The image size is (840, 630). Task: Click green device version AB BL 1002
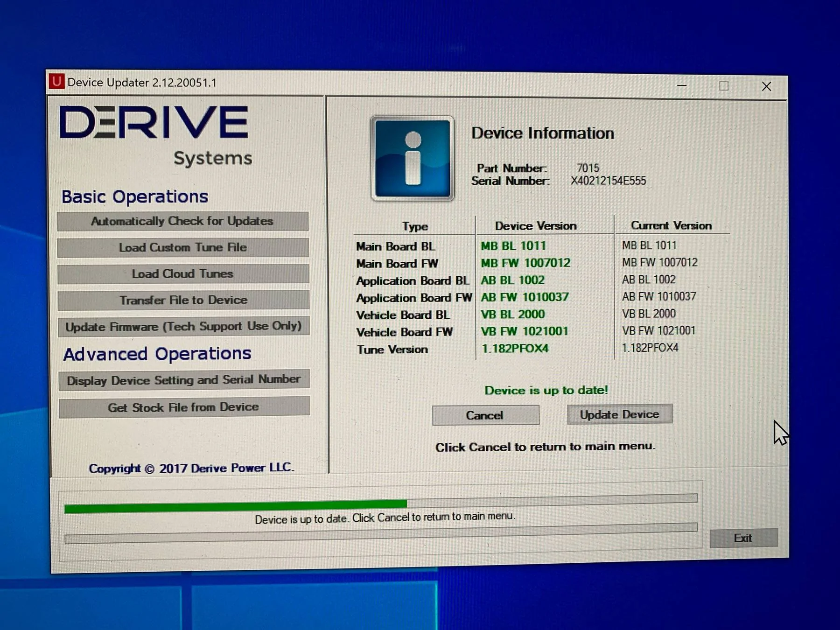click(512, 280)
